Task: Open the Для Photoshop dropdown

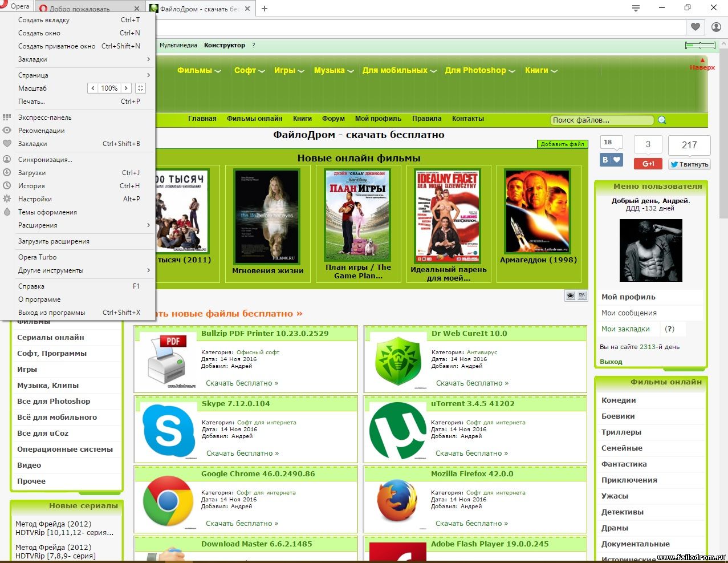Action: click(x=480, y=70)
